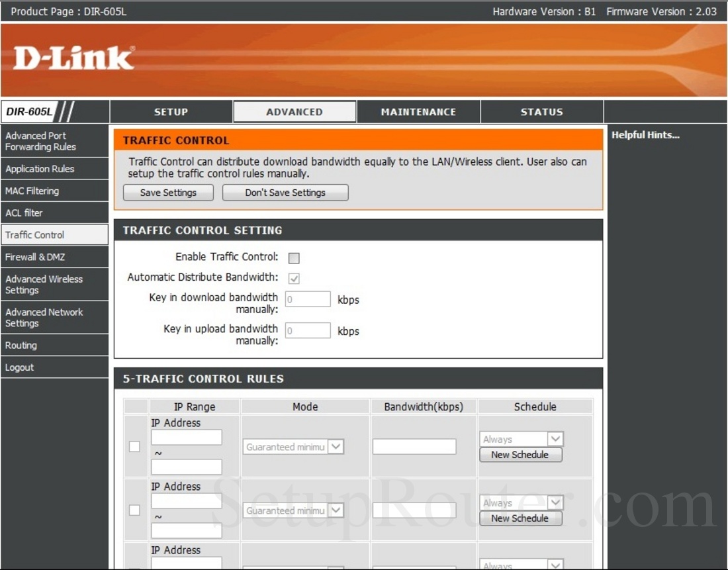Screen dimensions: 728x570
Task: Click second rule's Bandwidth(kbps) field
Action: click(414, 510)
